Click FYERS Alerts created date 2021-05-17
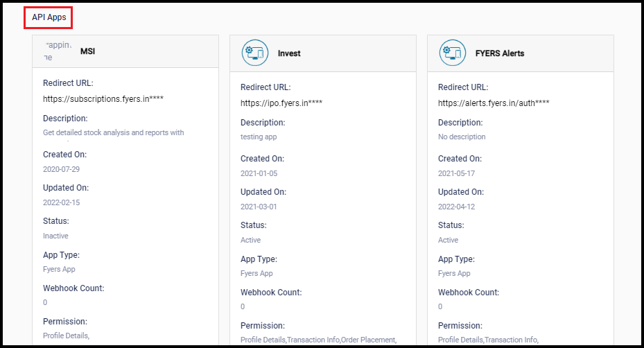 tap(455, 173)
